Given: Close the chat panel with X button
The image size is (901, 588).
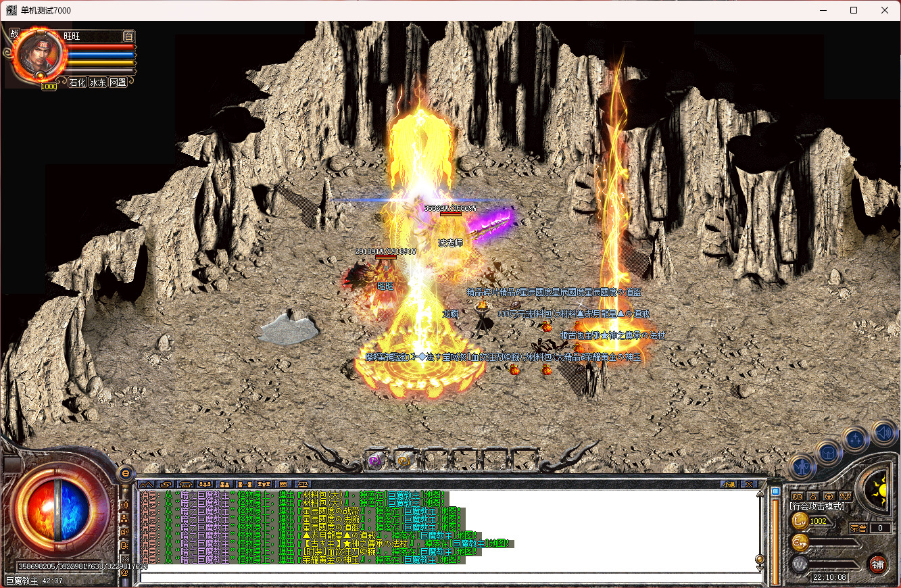Looking at the screenshot, I should pos(749,485).
